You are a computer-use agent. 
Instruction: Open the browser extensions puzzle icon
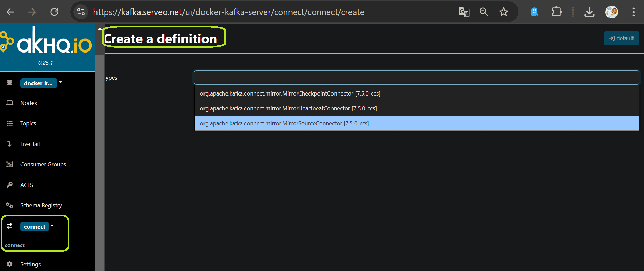[556, 12]
